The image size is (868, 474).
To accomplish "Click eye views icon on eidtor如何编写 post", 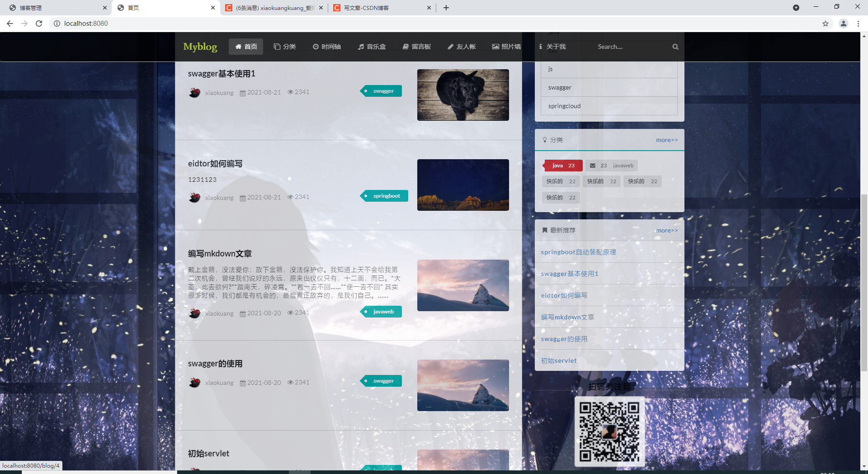I will pos(290,197).
